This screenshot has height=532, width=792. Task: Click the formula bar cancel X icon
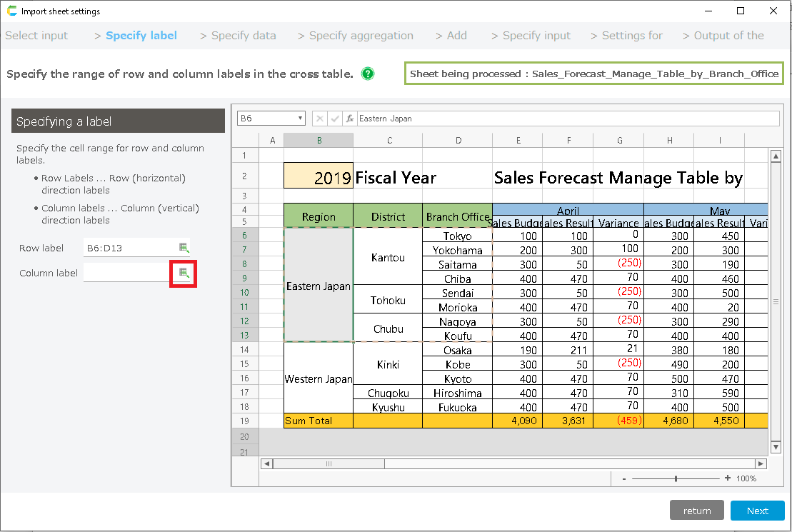point(320,119)
